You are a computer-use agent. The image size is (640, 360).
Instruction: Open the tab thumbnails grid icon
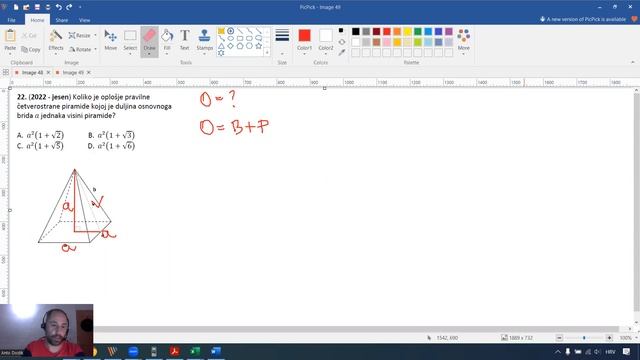[6, 72]
